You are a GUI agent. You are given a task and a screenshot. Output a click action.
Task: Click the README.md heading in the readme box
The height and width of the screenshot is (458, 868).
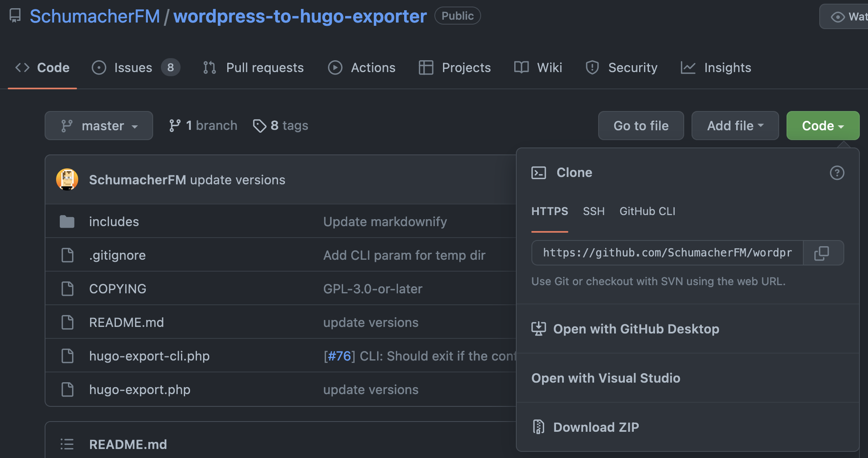click(128, 444)
